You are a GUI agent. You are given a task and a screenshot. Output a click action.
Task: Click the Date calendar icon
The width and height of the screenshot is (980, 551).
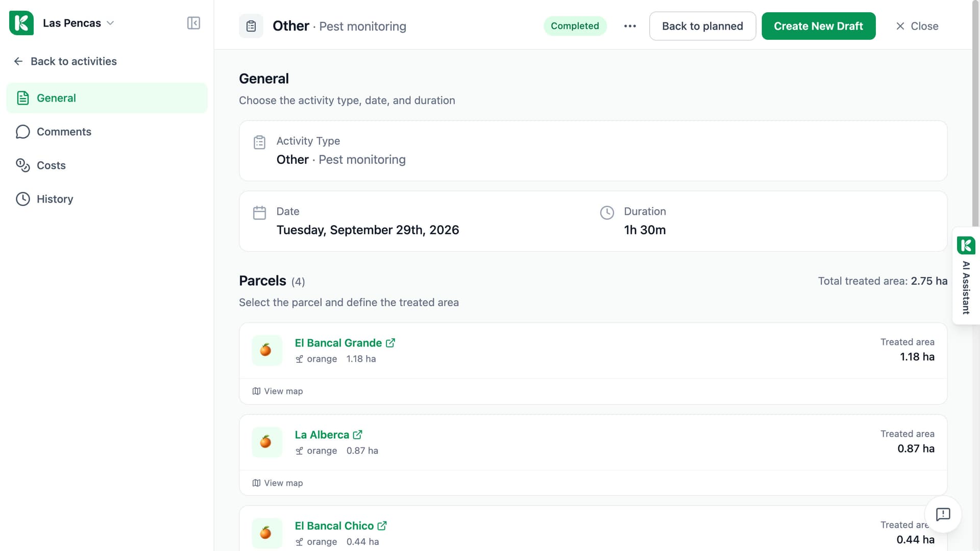[259, 213]
